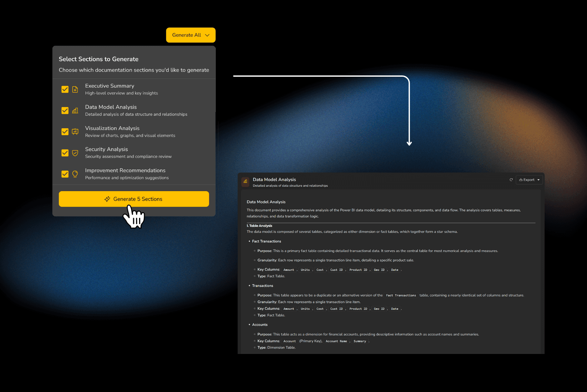Select the 'Improvement Recommendations' section title
The image size is (587, 392).
pyautogui.click(x=125, y=170)
